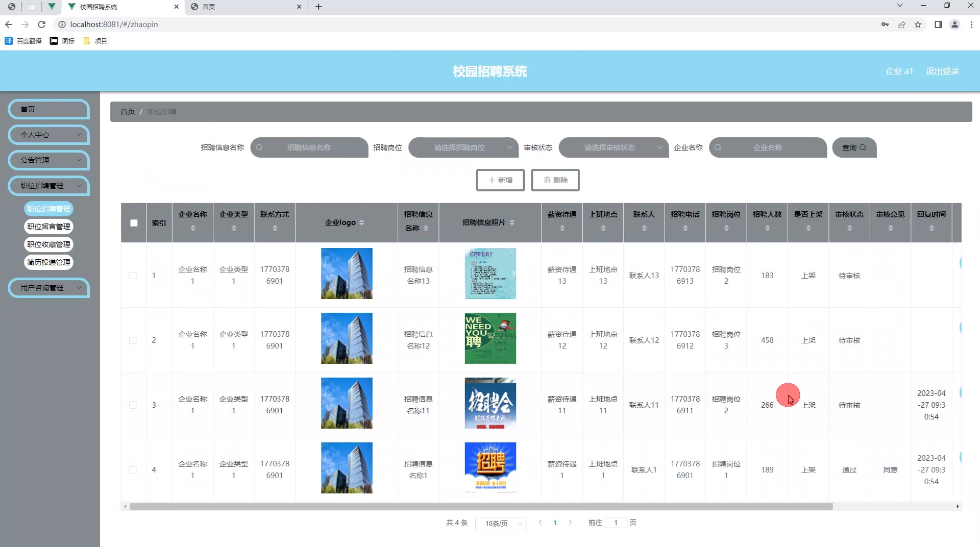Screen dimensions: 980x547
Task: Sort by 招聘信息照片 column arrows
Action: pyautogui.click(x=512, y=222)
